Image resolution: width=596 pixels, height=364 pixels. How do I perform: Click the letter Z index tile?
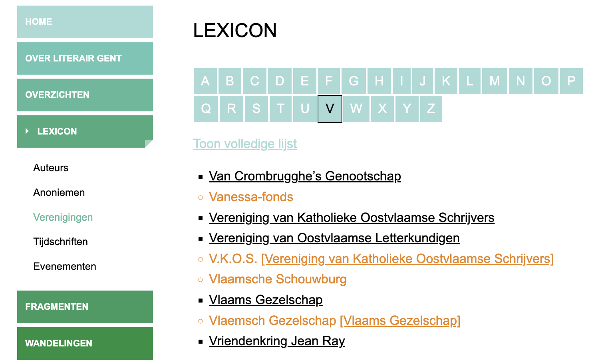point(431,109)
